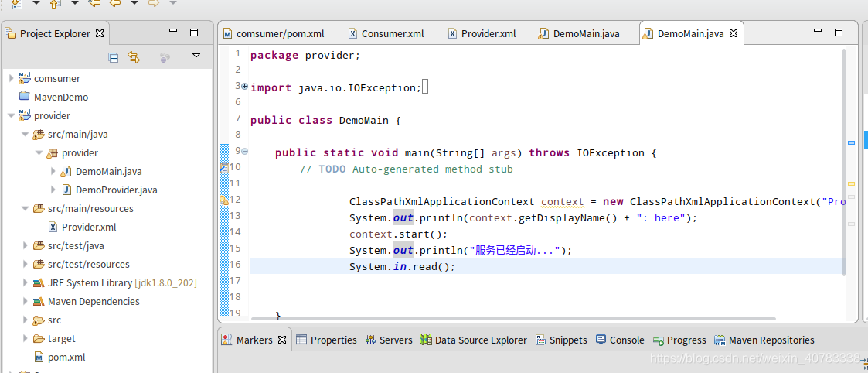Viewport: 868px width, 373px height.
Task: Collapse the provider project
Action: [12, 116]
